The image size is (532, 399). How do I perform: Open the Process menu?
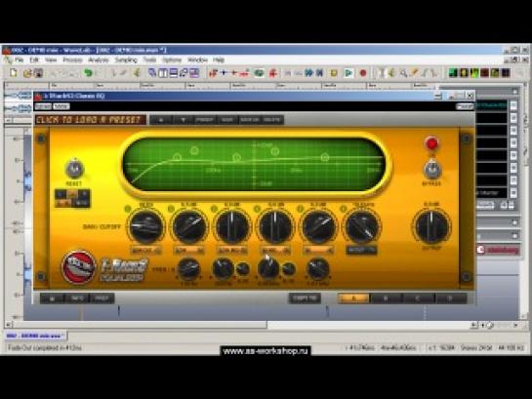coord(72,60)
